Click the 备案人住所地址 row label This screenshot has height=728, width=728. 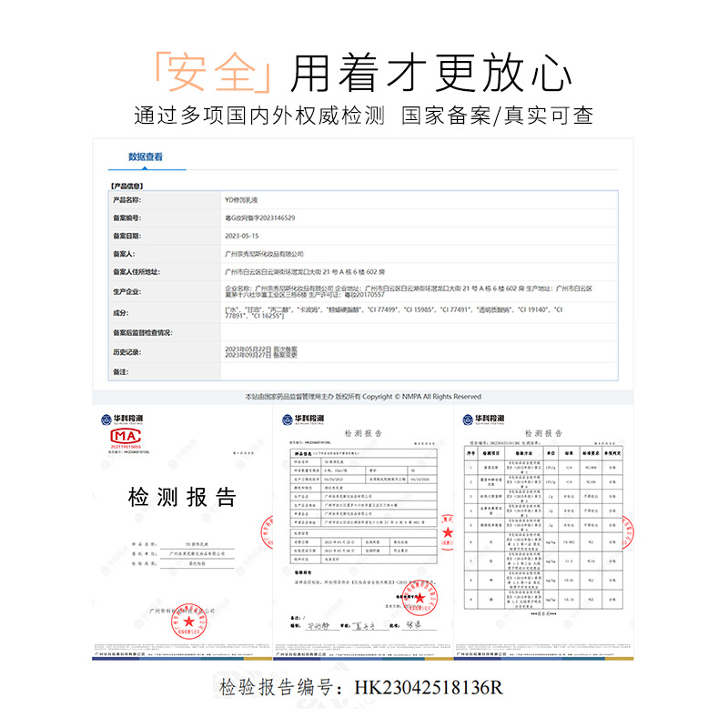(136, 272)
